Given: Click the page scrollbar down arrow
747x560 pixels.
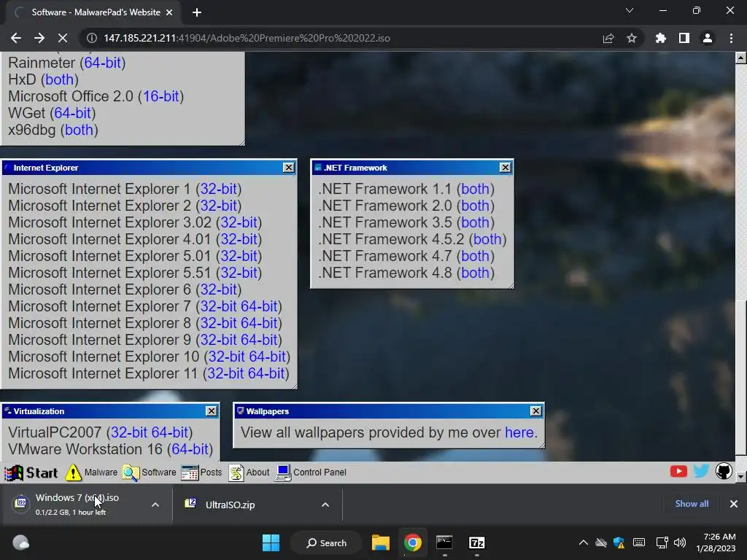Looking at the screenshot, I should point(741,475).
